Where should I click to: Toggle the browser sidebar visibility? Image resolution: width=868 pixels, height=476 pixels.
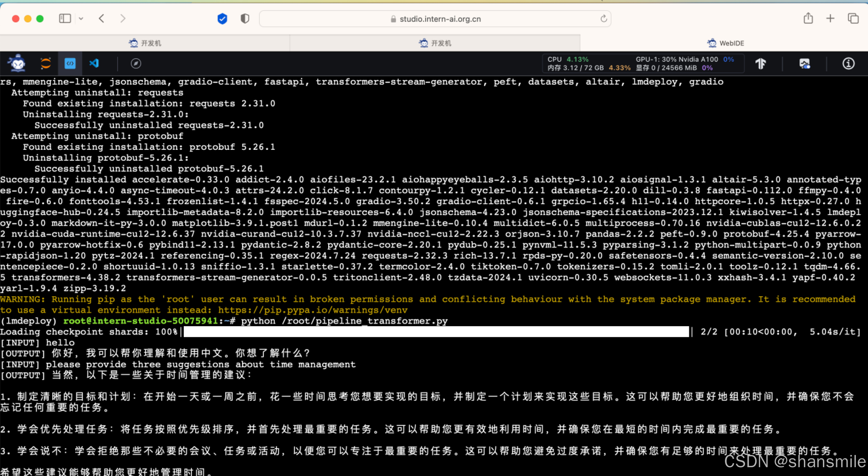[65, 19]
